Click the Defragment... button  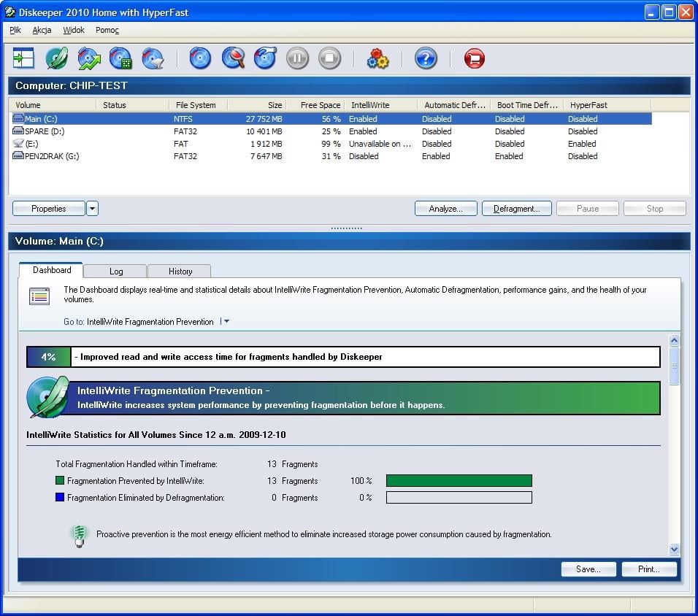[x=516, y=209]
